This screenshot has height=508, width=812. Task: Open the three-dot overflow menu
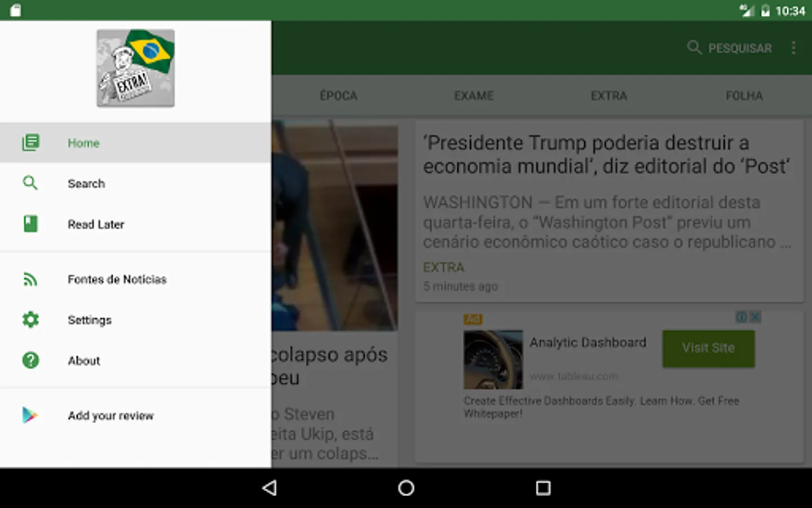click(793, 48)
